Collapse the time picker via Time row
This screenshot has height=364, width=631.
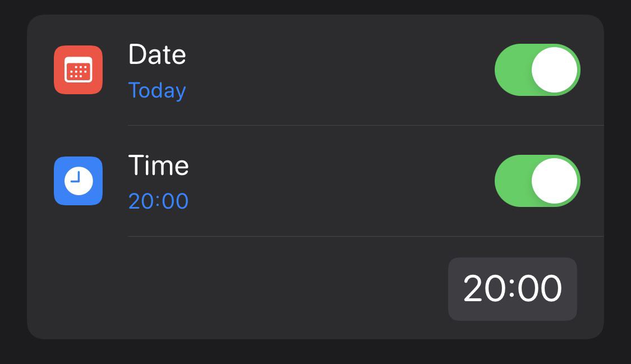(x=315, y=181)
